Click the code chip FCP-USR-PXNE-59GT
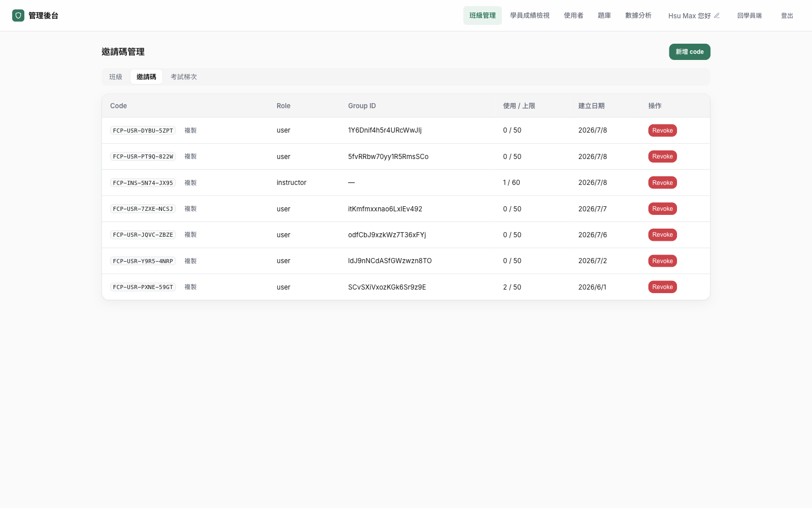Viewport: 812px width, 508px height. click(x=143, y=287)
